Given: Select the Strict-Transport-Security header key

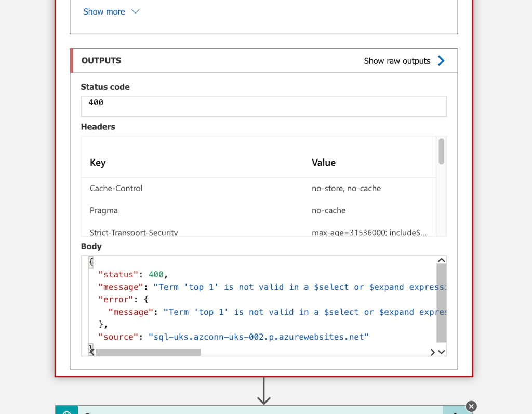Looking at the screenshot, I should 134,232.
